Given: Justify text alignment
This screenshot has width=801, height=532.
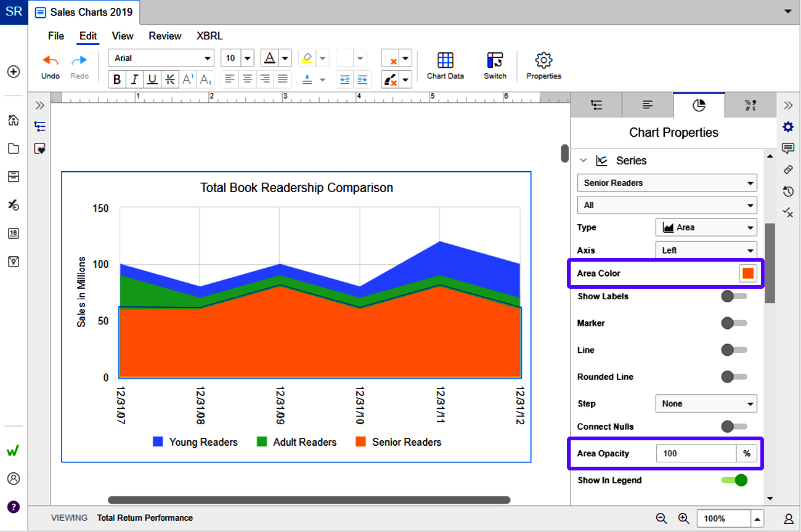Looking at the screenshot, I should pyautogui.click(x=283, y=79).
